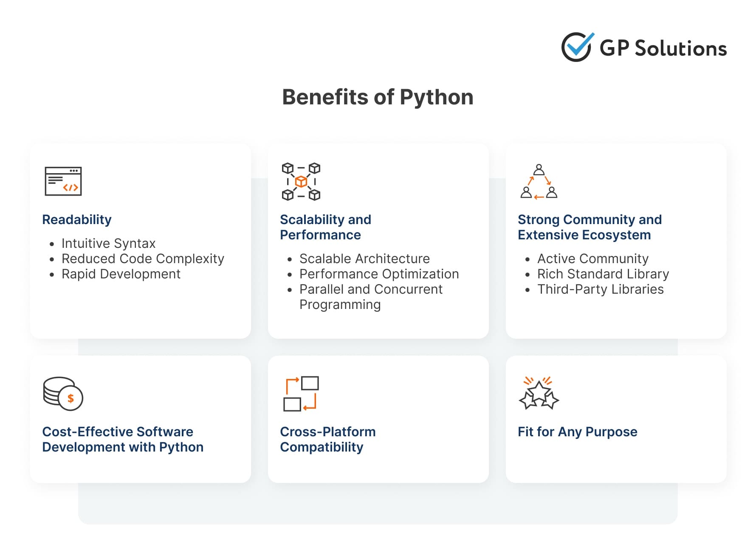This screenshot has height=550, width=756.
Task: Click the GP Solutions checkmark logo icon
Action: click(577, 47)
